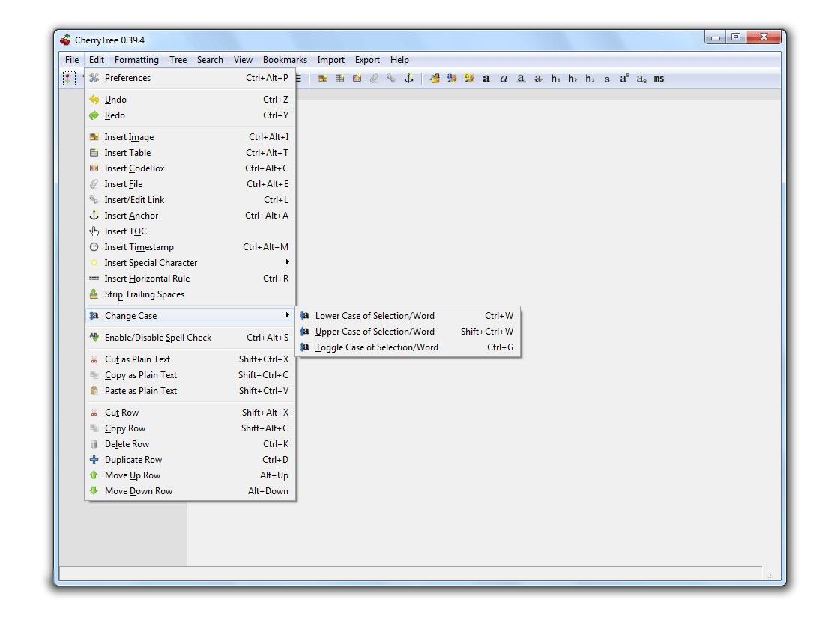The width and height of the screenshot is (840, 629).
Task: Select Copy as Plain Text
Action: click(x=190, y=375)
